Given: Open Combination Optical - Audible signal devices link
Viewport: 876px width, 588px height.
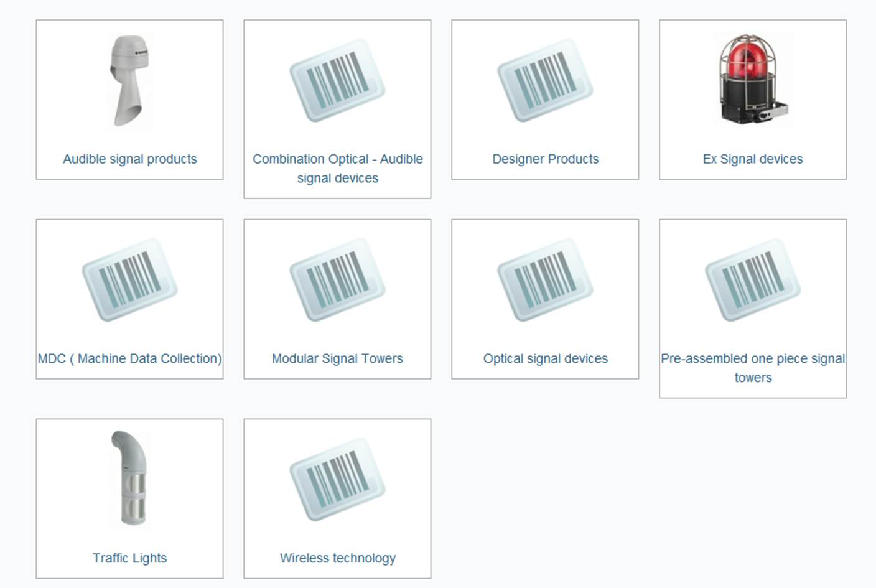Looking at the screenshot, I should tap(337, 169).
